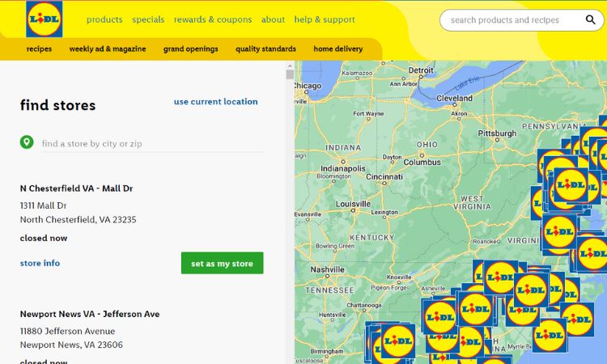Focus the find a store by city field
The width and height of the screenshot is (607, 364).
click(152, 143)
